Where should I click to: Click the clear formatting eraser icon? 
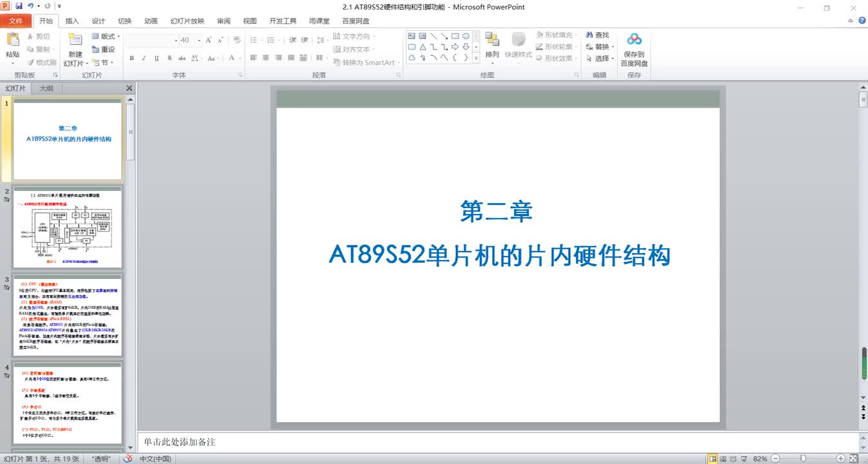(237, 40)
